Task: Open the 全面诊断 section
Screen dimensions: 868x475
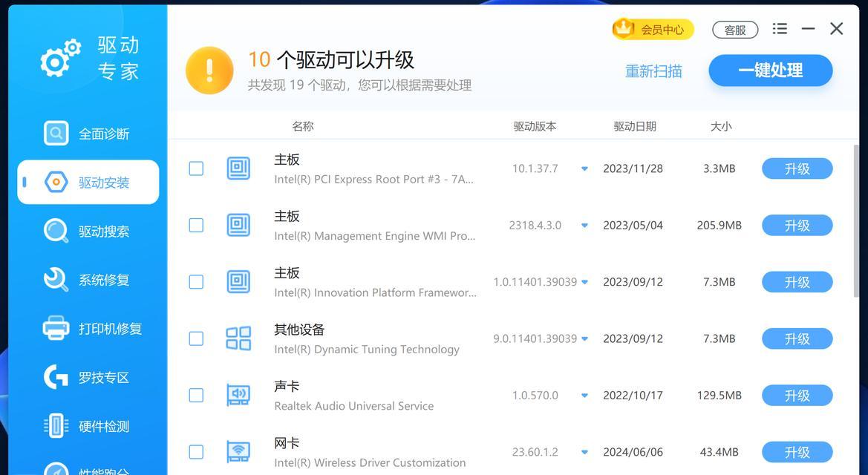Action: point(88,134)
